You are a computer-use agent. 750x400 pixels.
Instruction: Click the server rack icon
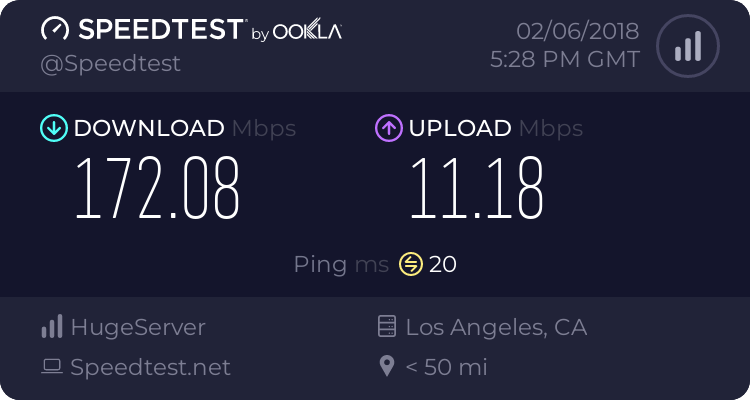click(387, 327)
